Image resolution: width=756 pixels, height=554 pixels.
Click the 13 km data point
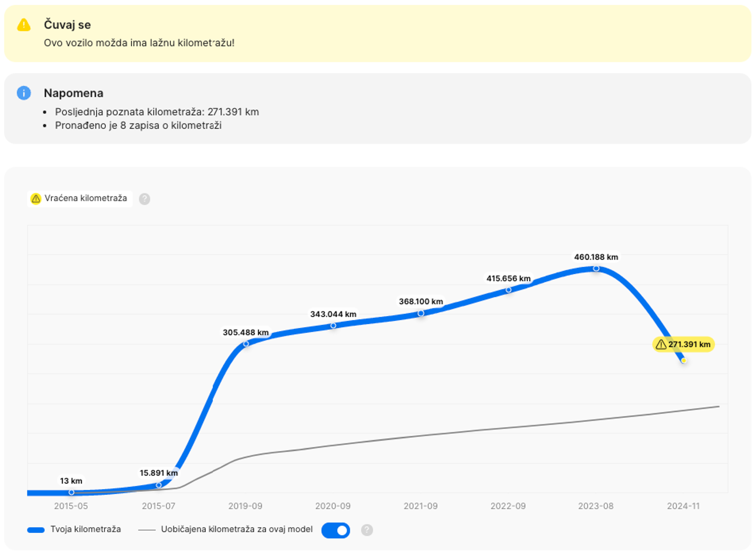click(x=71, y=492)
